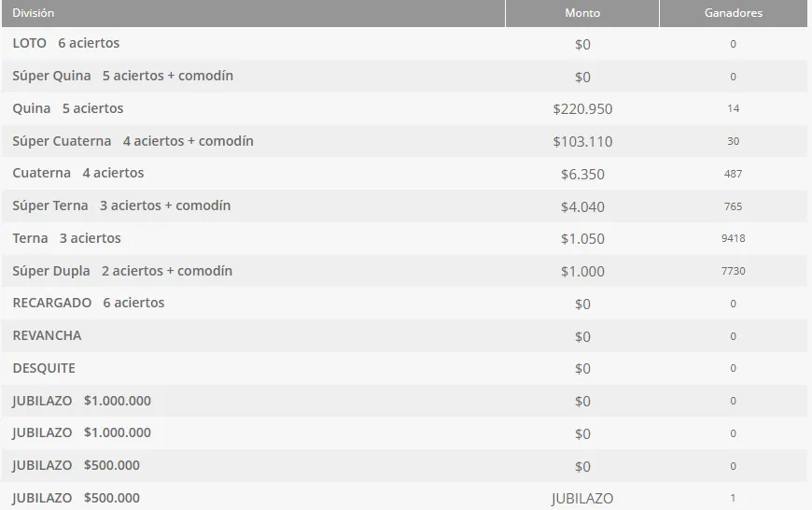Click the Cuaterna 4 aciertos label
The width and height of the screenshot is (812, 510).
coord(78,173)
